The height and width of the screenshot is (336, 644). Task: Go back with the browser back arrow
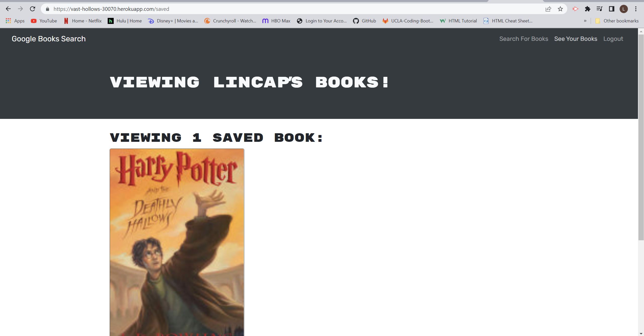pyautogui.click(x=8, y=9)
